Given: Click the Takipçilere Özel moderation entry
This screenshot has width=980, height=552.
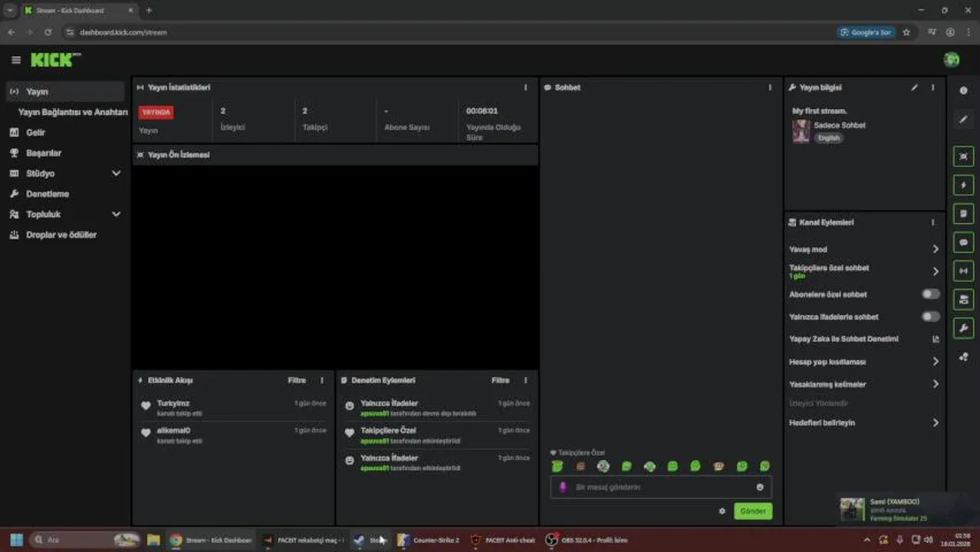Looking at the screenshot, I should pyautogui.click(x=437, y=435).
